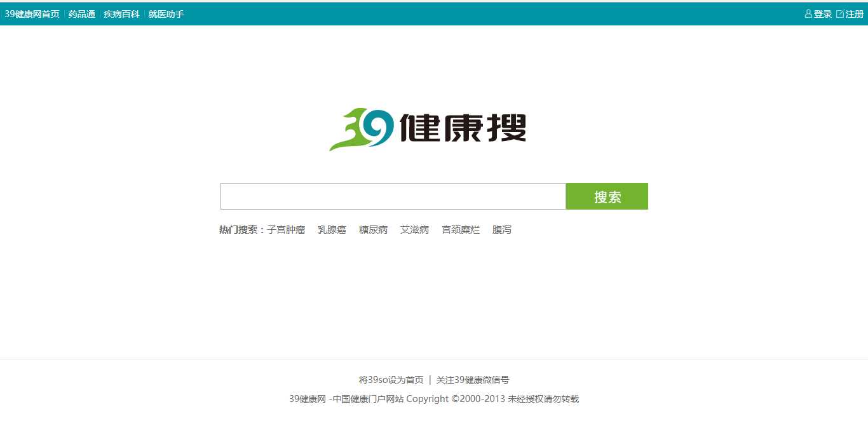Select hot search term 宫颈糜烂

click(x=461, y=230)
